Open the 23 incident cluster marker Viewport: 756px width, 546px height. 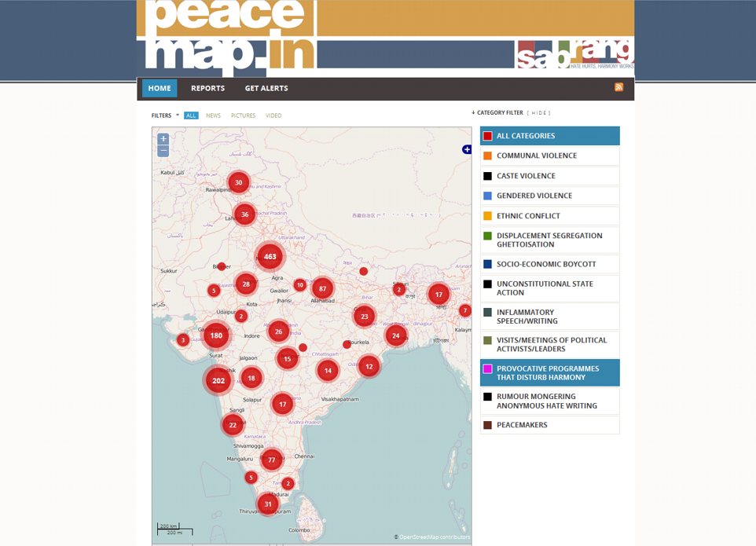tap(365, 317)
